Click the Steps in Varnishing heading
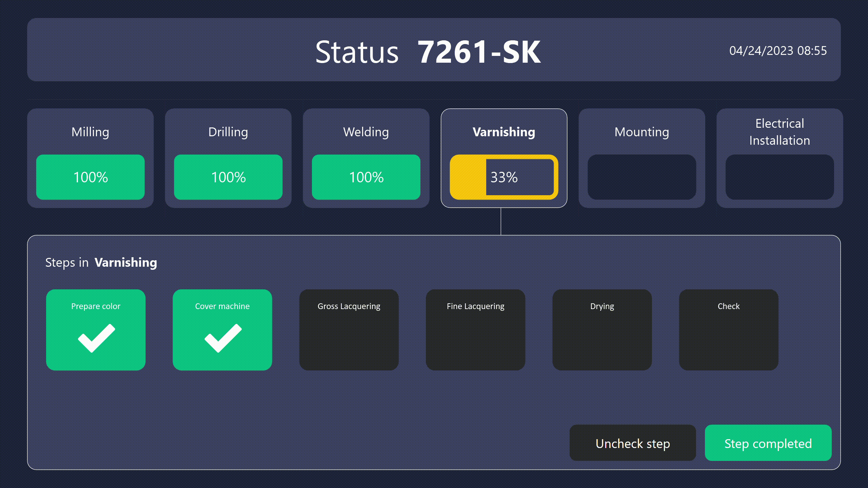The width and height of the screenshot is (868, 488). pyautogui.click(x=101, y=263)
